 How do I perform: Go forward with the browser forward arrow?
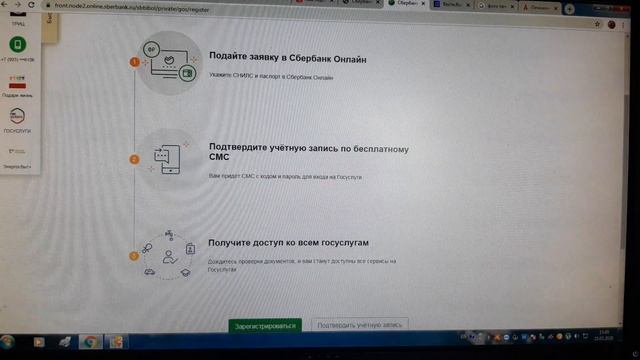pyautogui.click(x=18, y=4)
